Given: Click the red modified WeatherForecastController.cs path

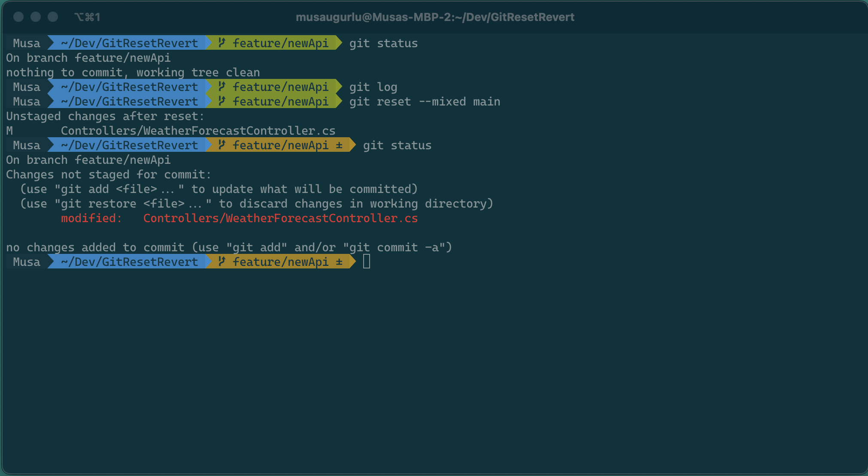Looking at the screenshot, I should (280, 218).
